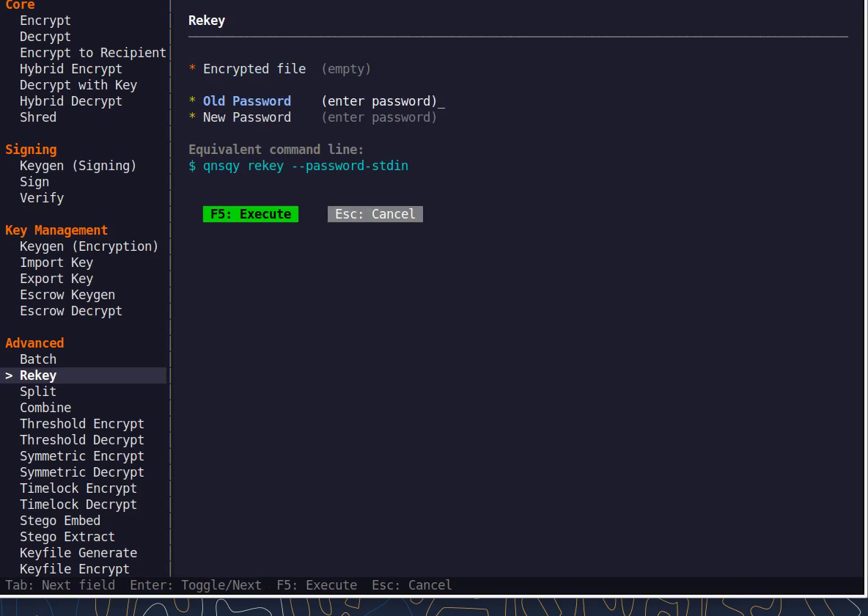Select the highlighted Rekey entry

click(83, 375)
